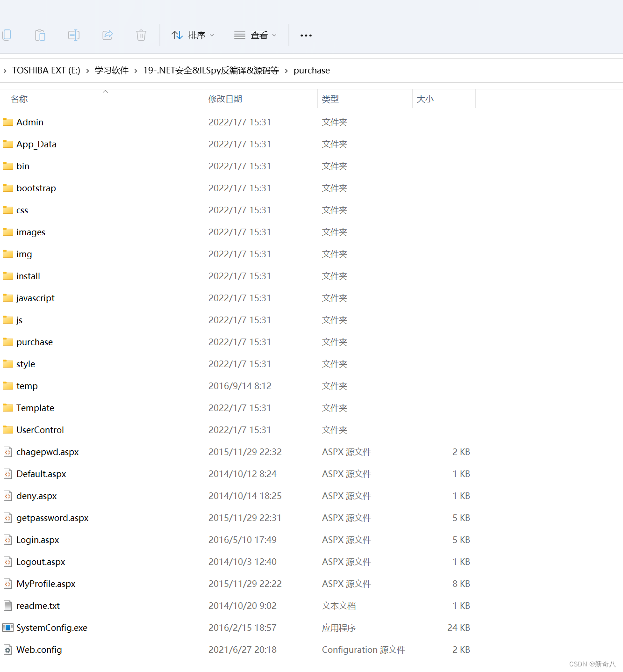Select the Admin folder icon
Screen dimensions: 623x672
click(8, 122)
